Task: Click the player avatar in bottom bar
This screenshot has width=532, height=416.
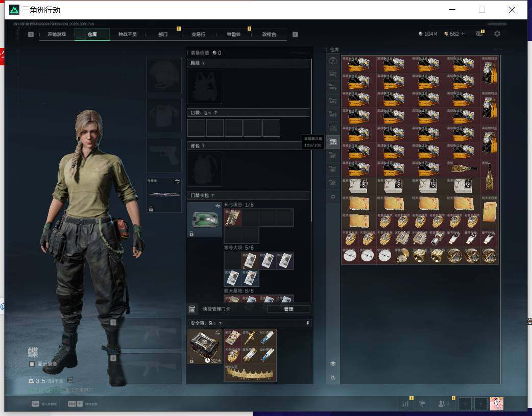Action: [497, 403]
